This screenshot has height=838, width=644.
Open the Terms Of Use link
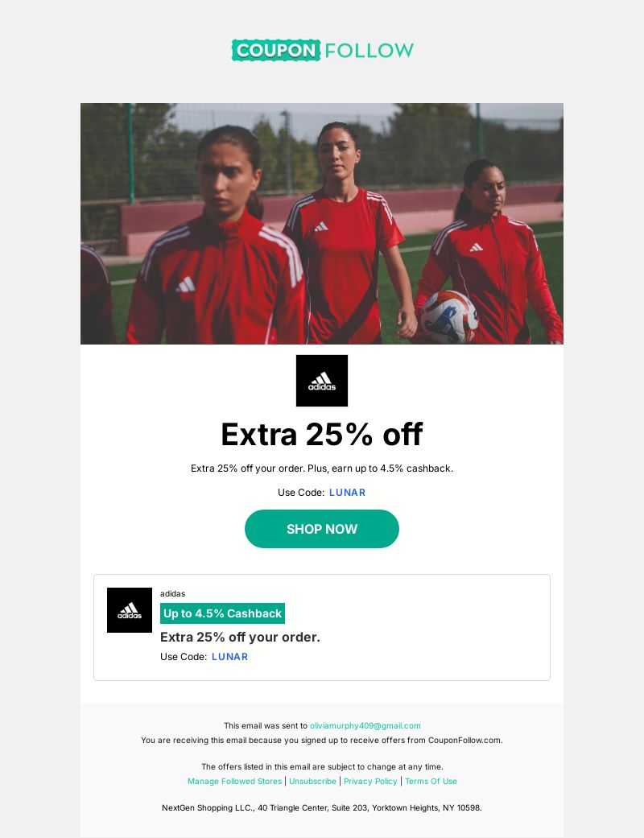(431, 781)
